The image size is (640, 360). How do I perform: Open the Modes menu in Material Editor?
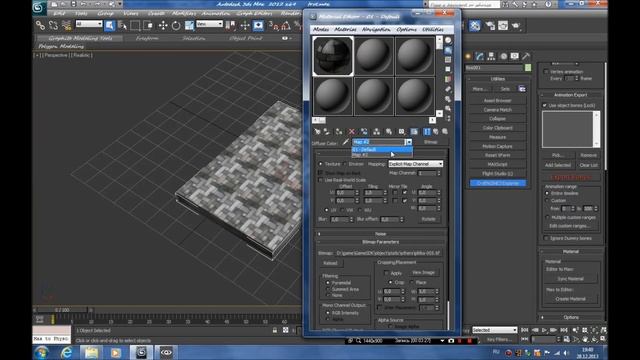pyautogui.click(x=320, y=29)
